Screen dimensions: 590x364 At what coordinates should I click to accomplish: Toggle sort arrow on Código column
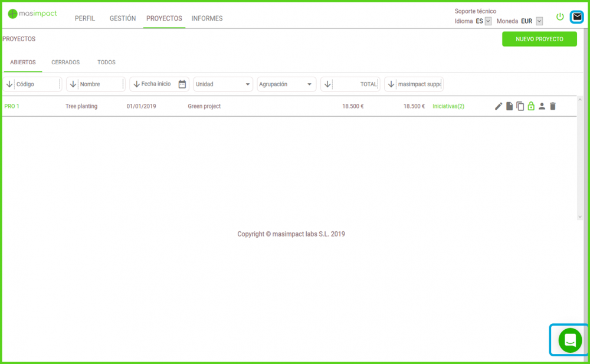coord(9,84)
